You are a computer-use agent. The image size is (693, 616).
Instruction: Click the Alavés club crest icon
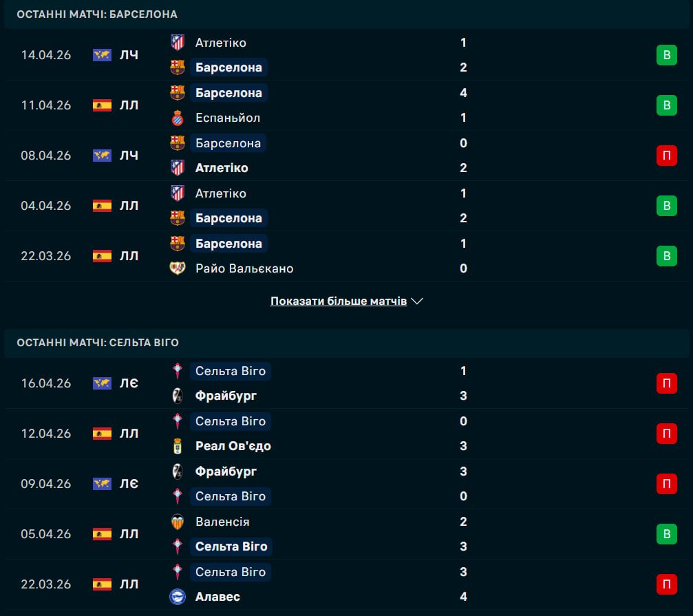pos(178,597)
